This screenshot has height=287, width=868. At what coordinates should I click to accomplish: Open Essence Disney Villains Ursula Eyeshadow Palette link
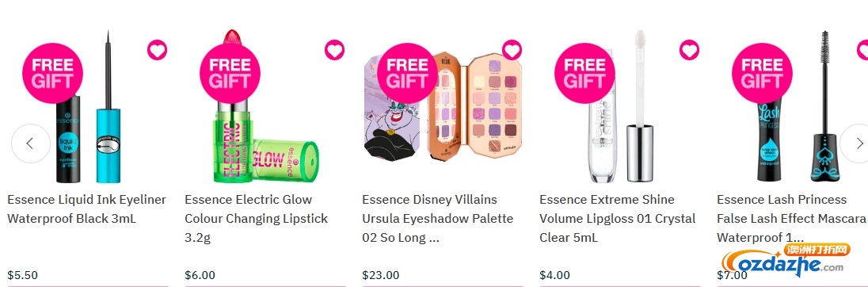(438, 218)
